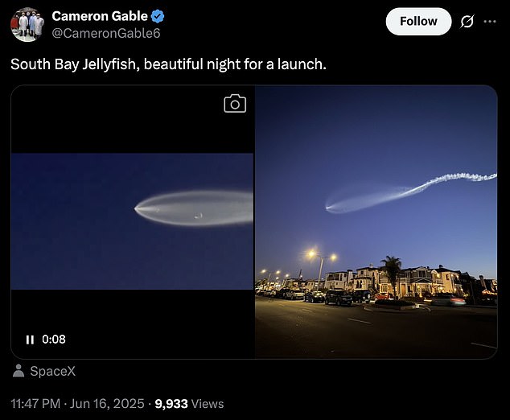510x420 pixels.
Task: Click the South Bay Jellyfish tweet text
Action: coord(168,64)
